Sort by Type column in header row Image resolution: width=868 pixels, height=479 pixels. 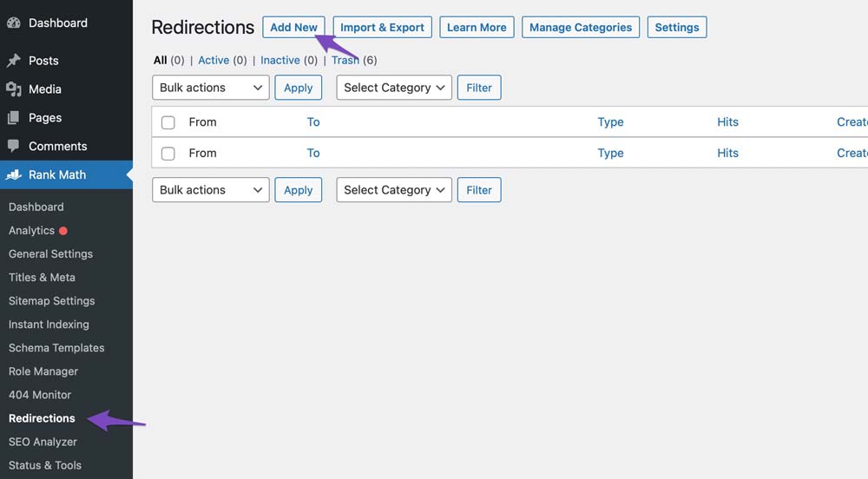610,122
